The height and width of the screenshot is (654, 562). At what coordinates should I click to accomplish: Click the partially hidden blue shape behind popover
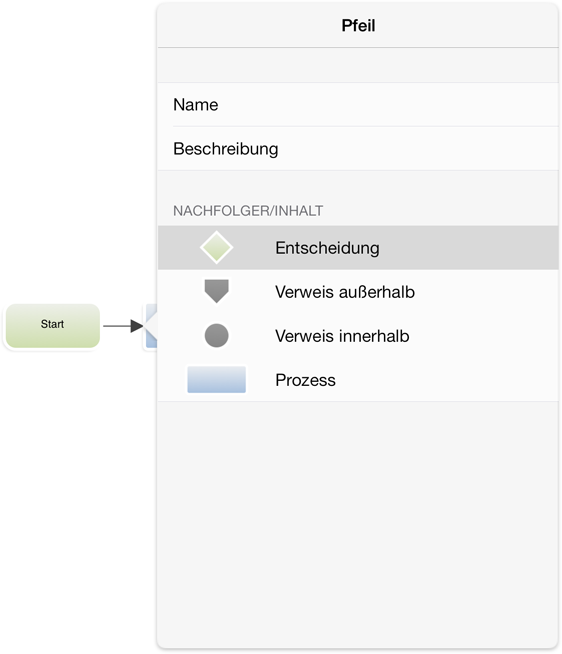click(151, 326)
